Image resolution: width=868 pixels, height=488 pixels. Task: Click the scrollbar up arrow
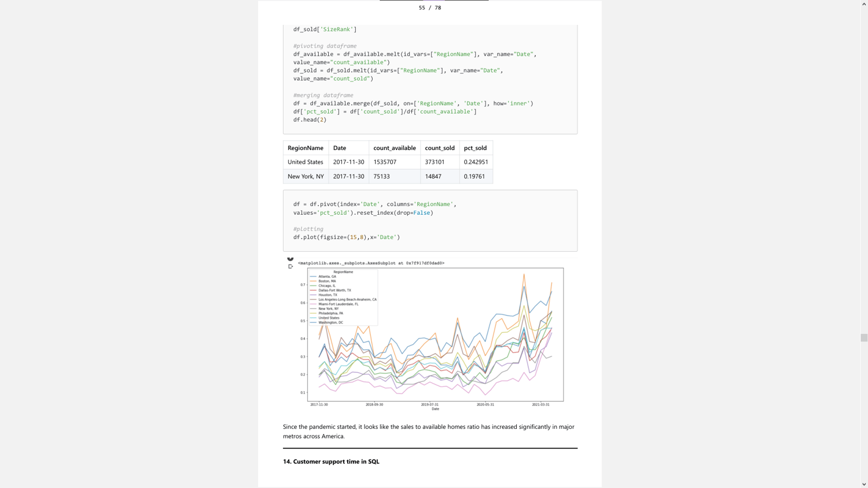[x=864, y=3]
